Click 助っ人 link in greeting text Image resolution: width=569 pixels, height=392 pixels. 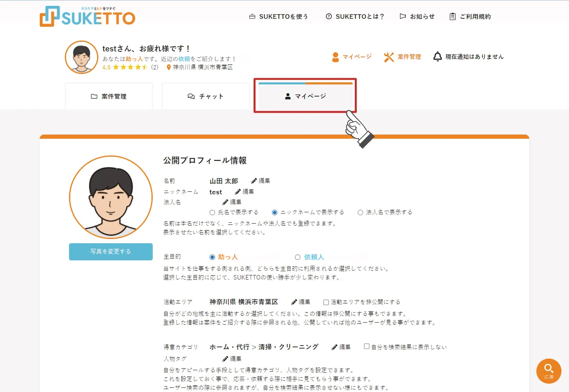[x=134, y=59]
